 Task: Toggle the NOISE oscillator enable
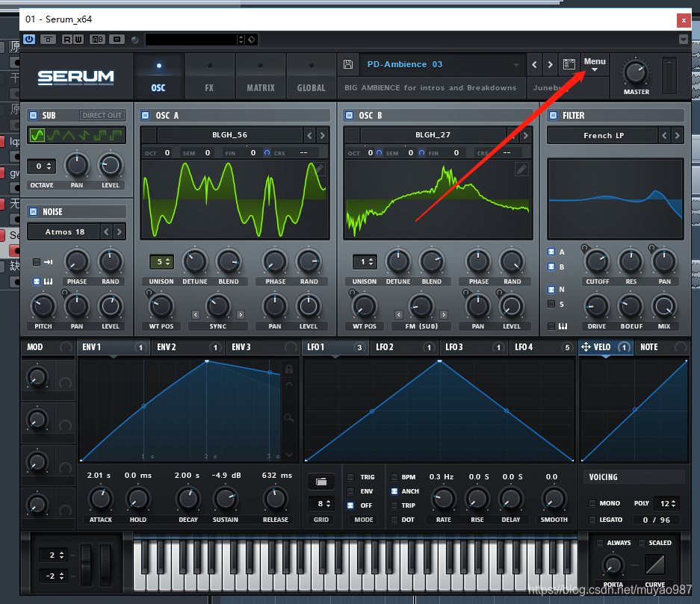tap(33, 211)
